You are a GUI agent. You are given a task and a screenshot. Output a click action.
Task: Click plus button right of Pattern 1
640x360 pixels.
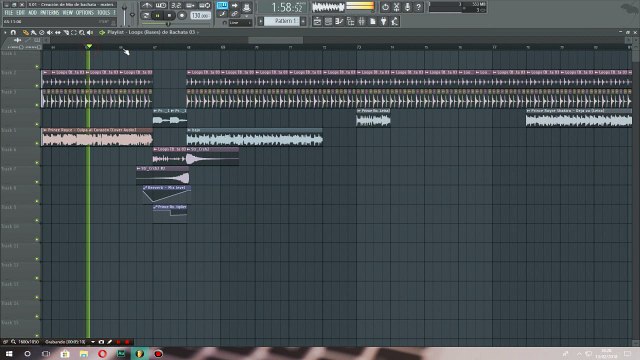(x=303, y=21)
